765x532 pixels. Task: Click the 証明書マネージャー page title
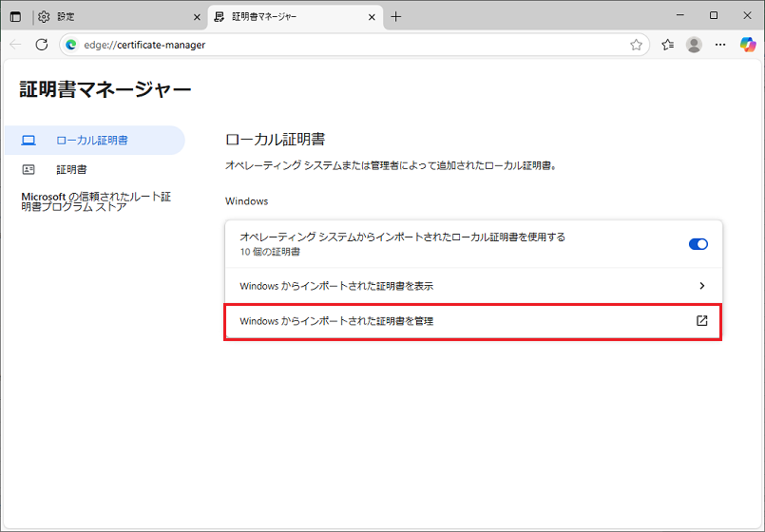pos(105,89)
